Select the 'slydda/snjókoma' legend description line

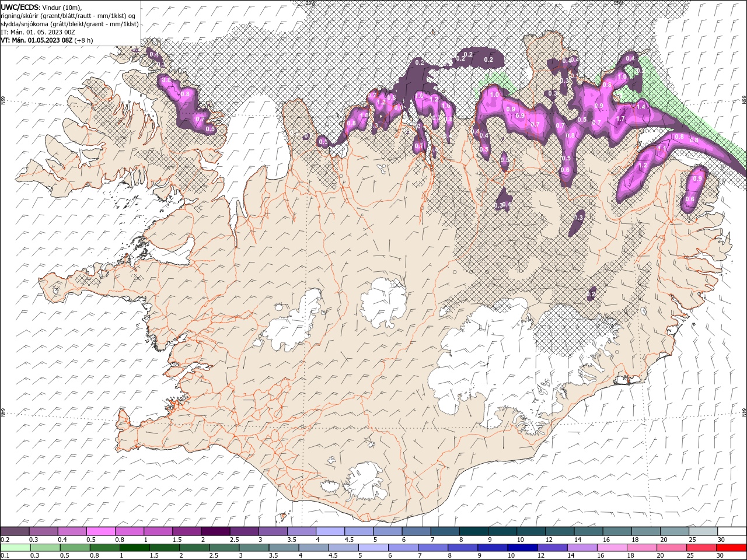[70, 24]
